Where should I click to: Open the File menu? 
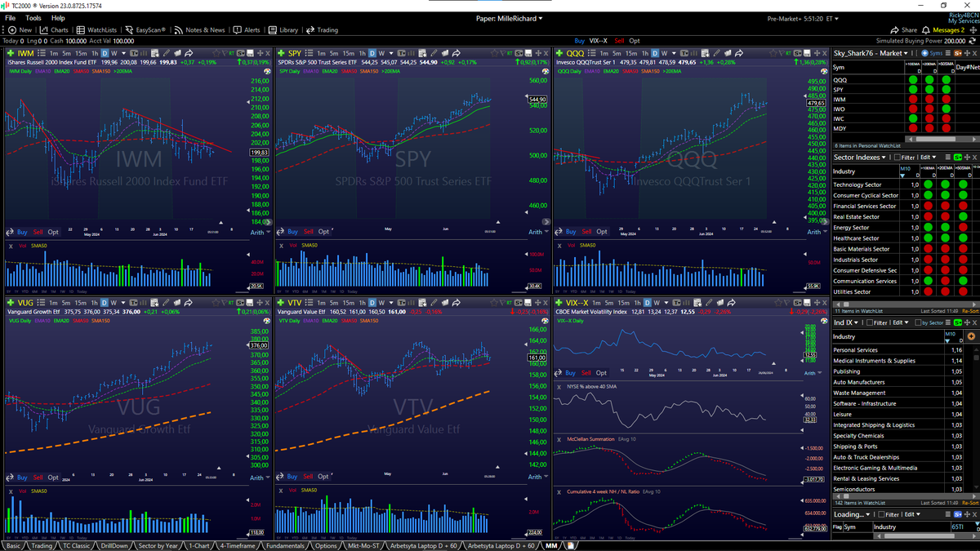click(10, 18)
